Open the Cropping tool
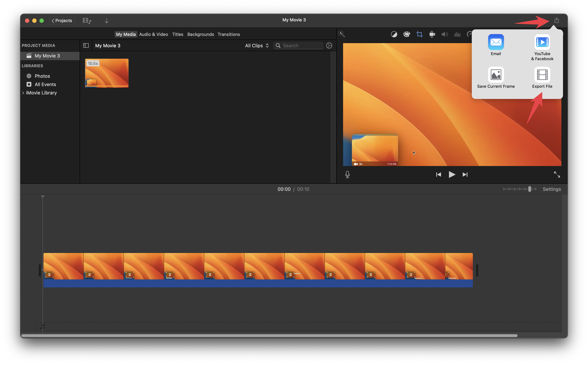This screenshot has height=365, width=588. coord(419,34)
